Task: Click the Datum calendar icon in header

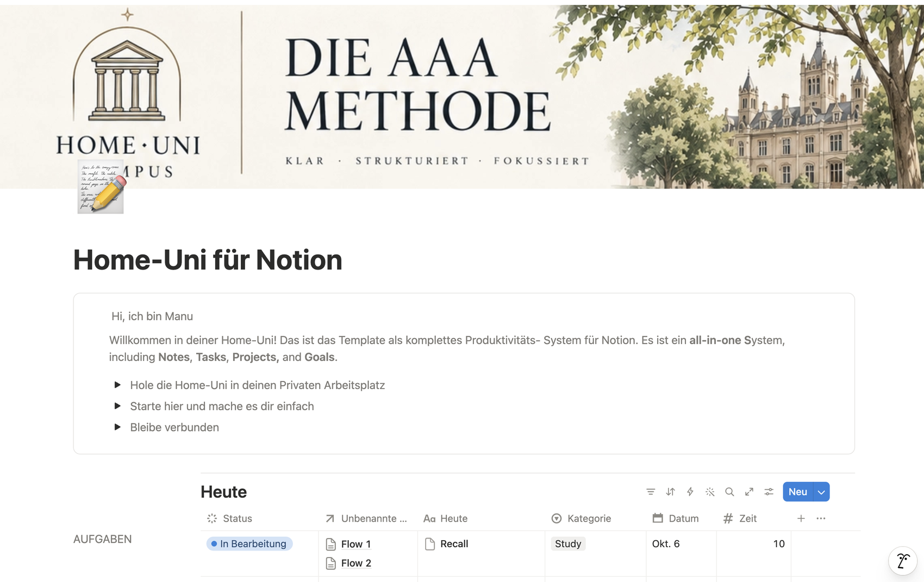Action: pos(658,518)
